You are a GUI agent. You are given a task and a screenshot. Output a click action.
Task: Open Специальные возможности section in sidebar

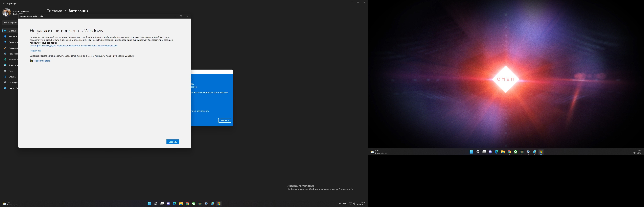pos(10,77)
